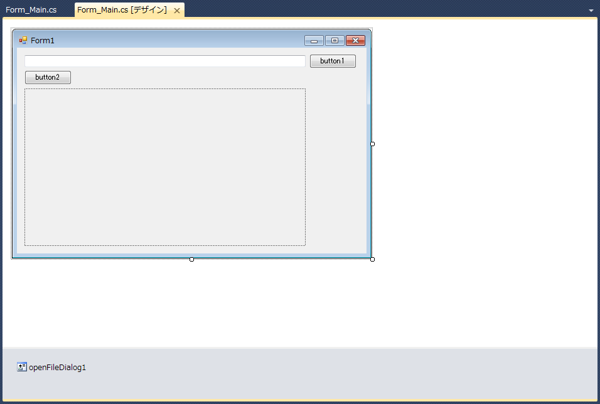The width and height of the screenshot is (600, 404).
Task: Click the Form1 title bar icon
Action: coord(23,40)
